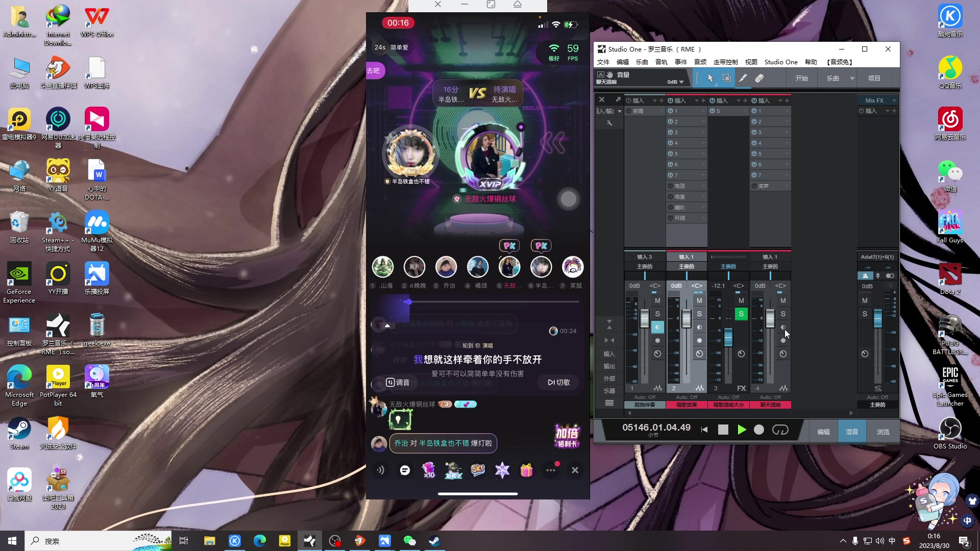Open the 输入/输出 panel dropdown

click(620, 111)
